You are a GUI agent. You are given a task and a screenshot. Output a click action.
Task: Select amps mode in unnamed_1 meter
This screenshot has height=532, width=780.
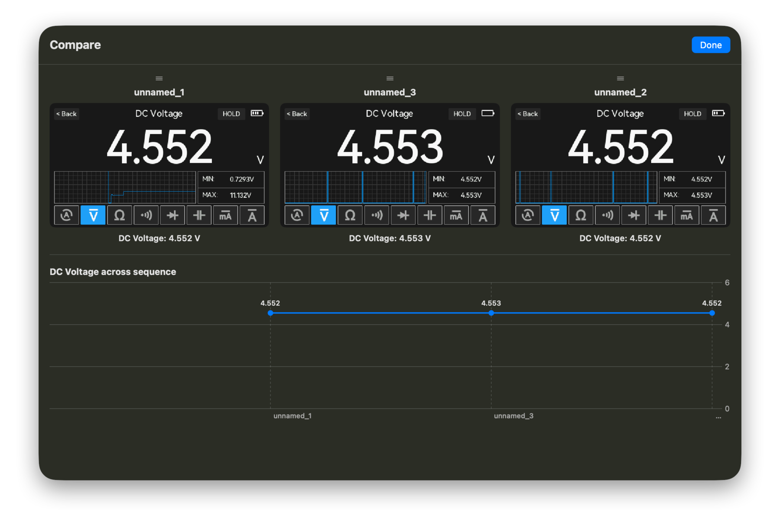click(252, 215)
